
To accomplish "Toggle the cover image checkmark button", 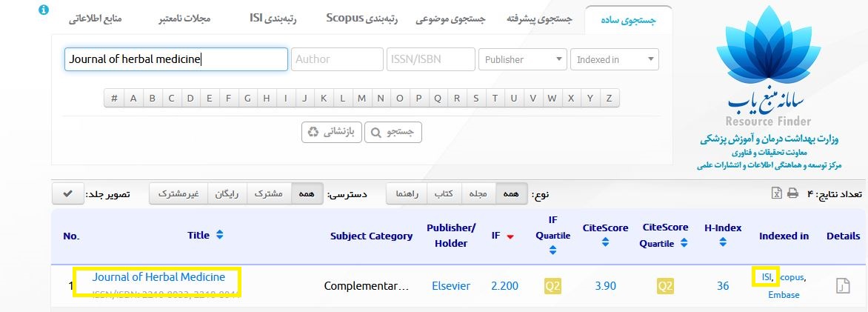I will (x=67, y=193).
